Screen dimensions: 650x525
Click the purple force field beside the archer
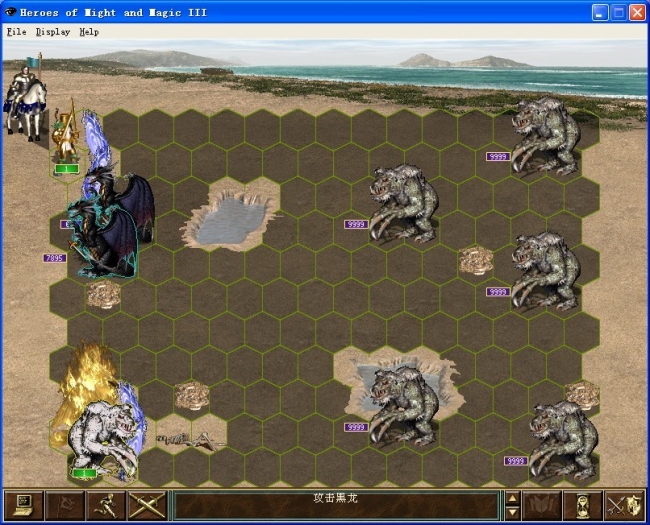[95, 143]
